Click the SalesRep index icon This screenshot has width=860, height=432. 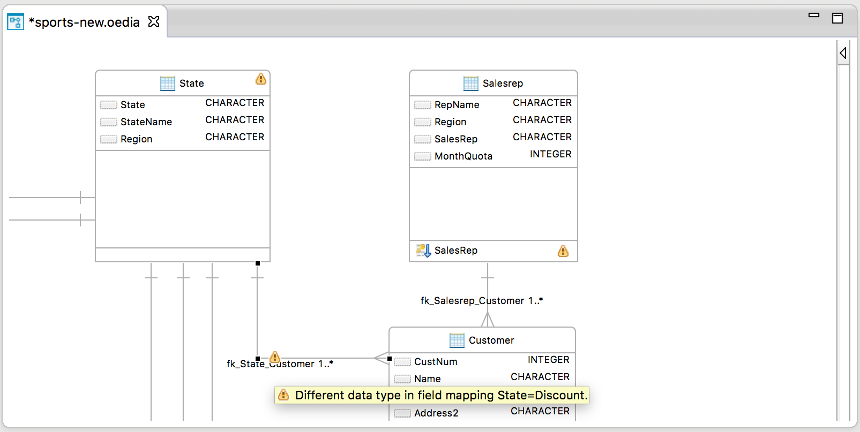point(422,250)
